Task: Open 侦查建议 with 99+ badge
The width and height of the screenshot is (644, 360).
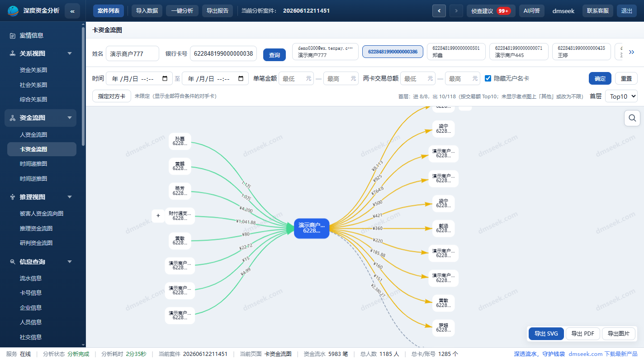Action: coord(491,11)
